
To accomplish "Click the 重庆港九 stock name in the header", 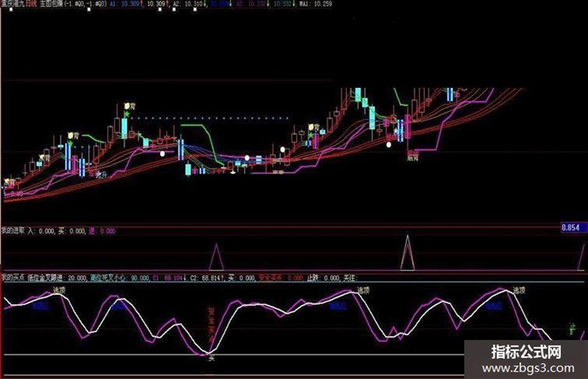I will 12,4.
